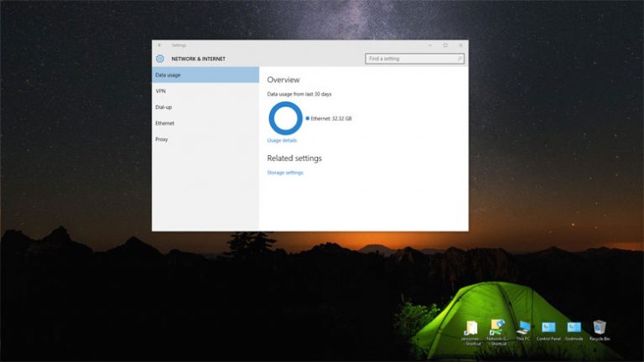Viewport: 644px width, 362px height.
Task: Go to the Ethernet section
Action: coord(205,123)
